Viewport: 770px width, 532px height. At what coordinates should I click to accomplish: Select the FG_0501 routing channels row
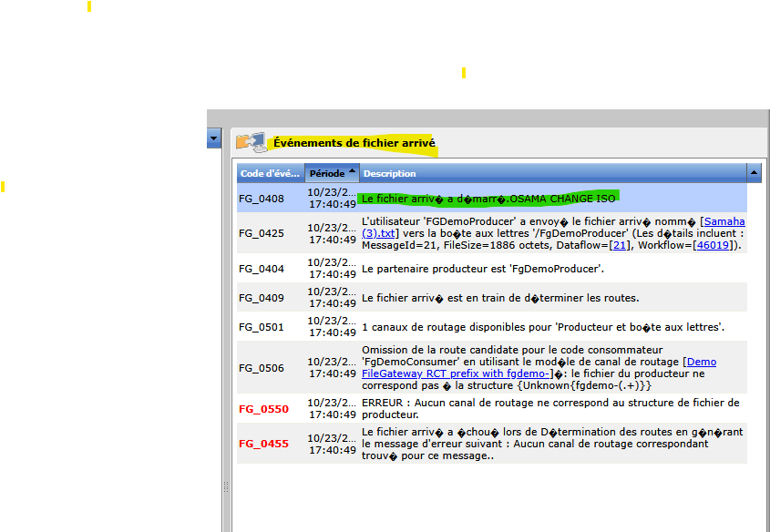click(262, 327)
